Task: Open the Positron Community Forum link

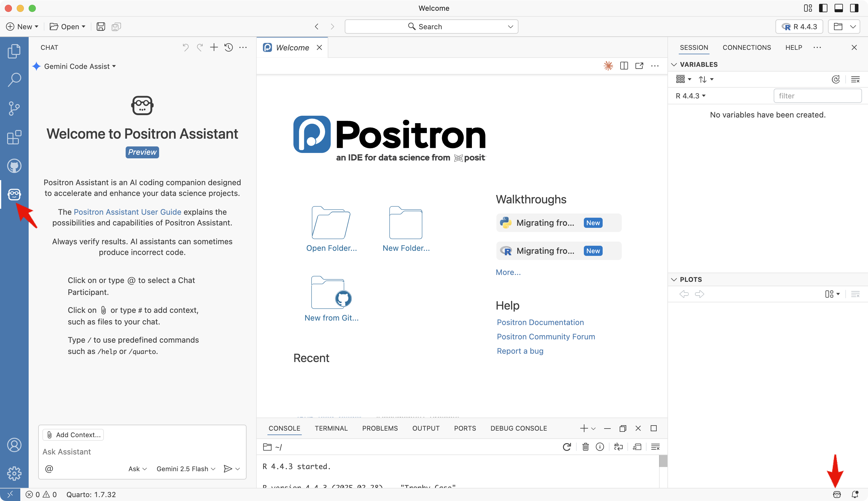Action: pos(546,336)
